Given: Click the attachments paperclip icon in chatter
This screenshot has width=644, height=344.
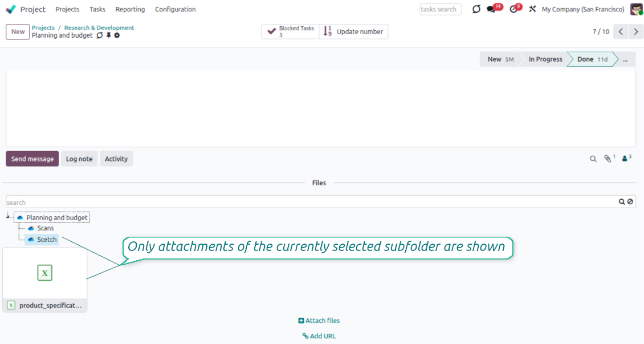Looking at the screenshot, I should pyautogui.click(x=608, y=159).
